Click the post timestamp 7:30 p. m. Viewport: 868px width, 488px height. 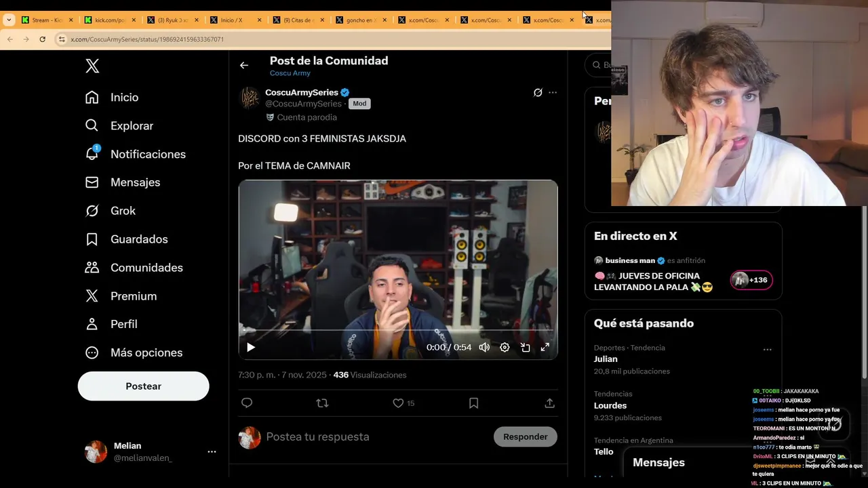(x=282, y=375)
